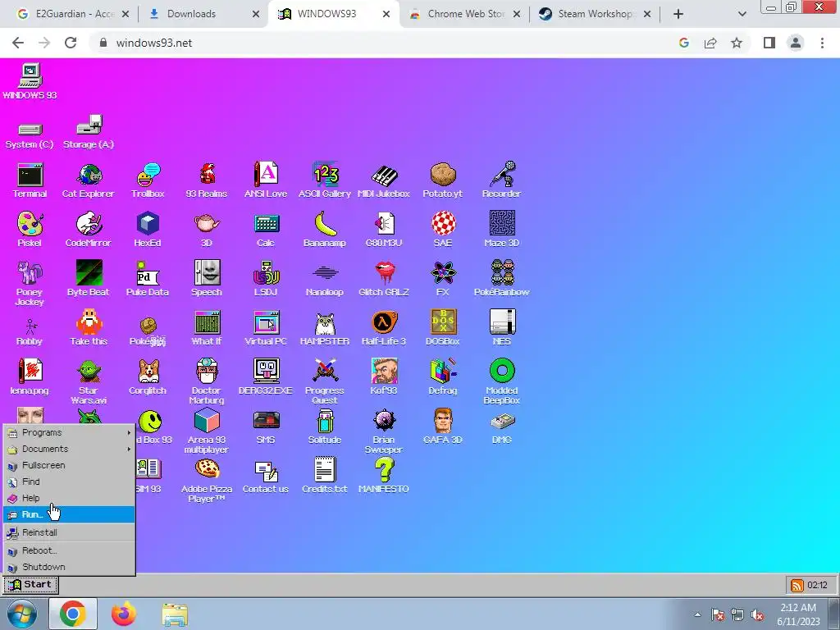Open the 93 Realms icon
The image size is (840, 630).
click(x=207, y=180)
